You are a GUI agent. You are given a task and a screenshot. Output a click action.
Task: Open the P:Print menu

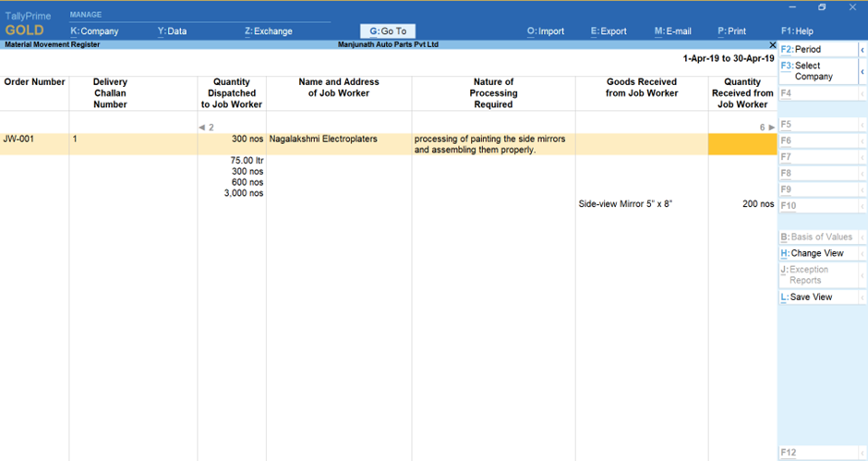pos(732,31)
